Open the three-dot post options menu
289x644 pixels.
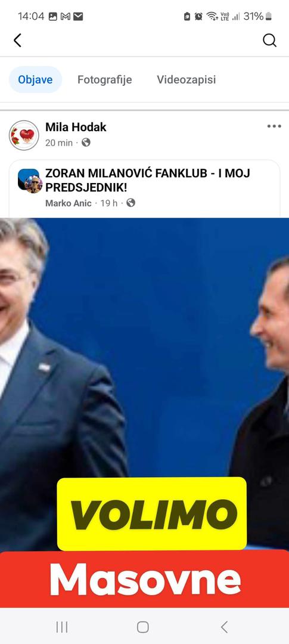274,126
